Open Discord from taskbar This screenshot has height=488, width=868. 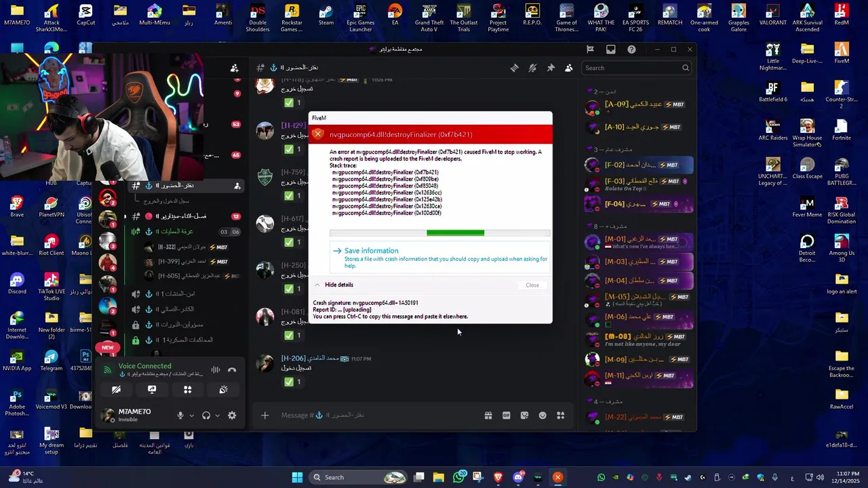[x=519, y=477]
